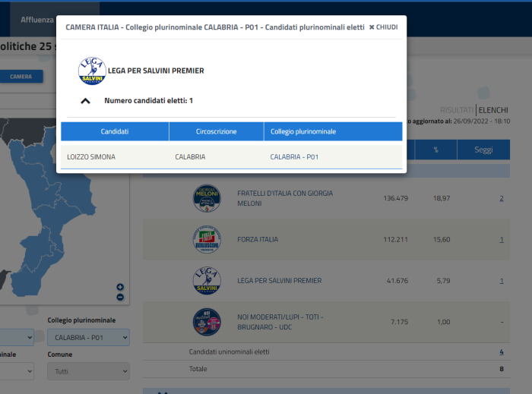Click percentage value 5,79
Image resolution: width=532 pixels, height=394 pixels.
443,281
